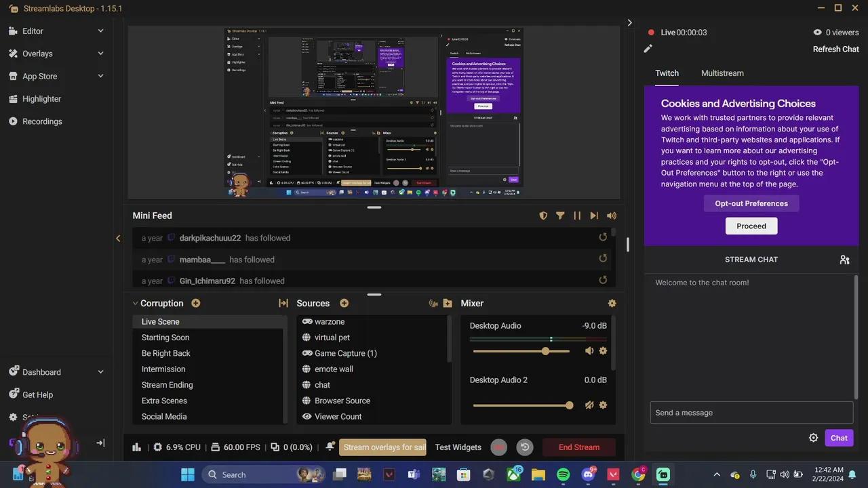Open Get Help in sidebar

coord(37,394)
